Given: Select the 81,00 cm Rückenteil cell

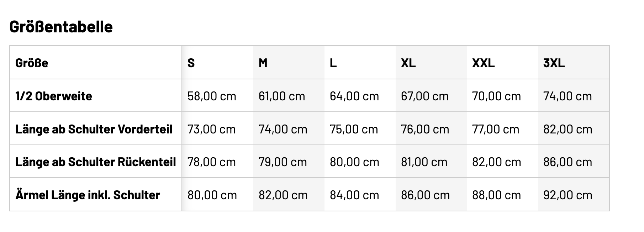Looking at the screenshot, I should [424, 162].
